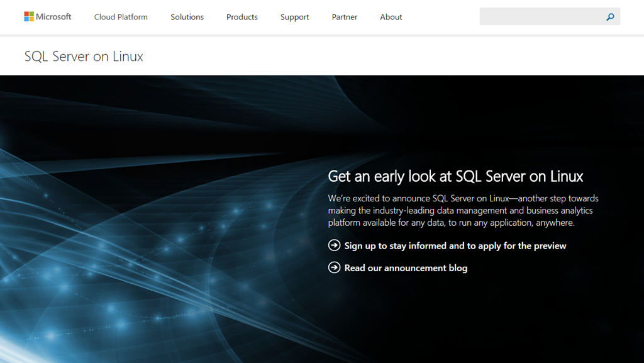Click the blank header area right of About

click(x=440, y=17)
